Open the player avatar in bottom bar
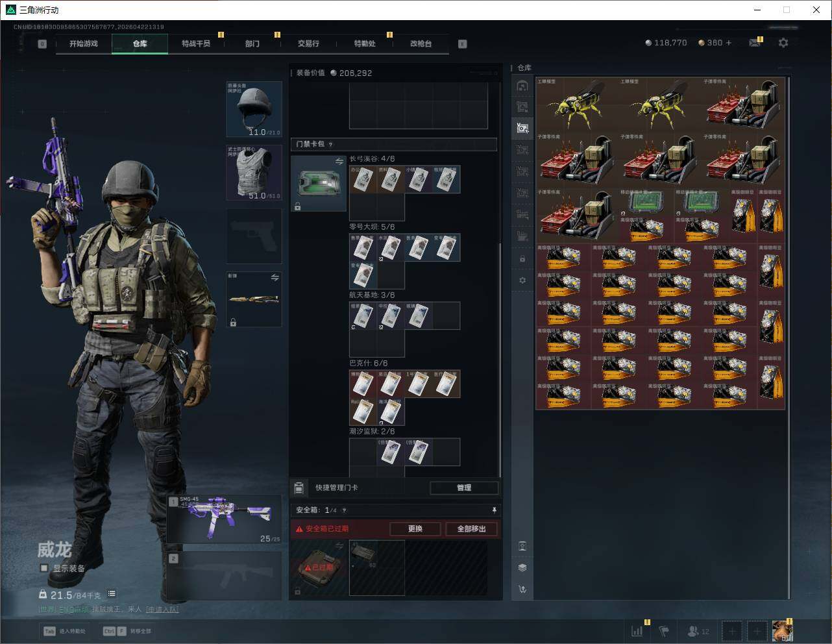Image resolution: width=832 pixels, height=644 pixels. pos(783,631)
